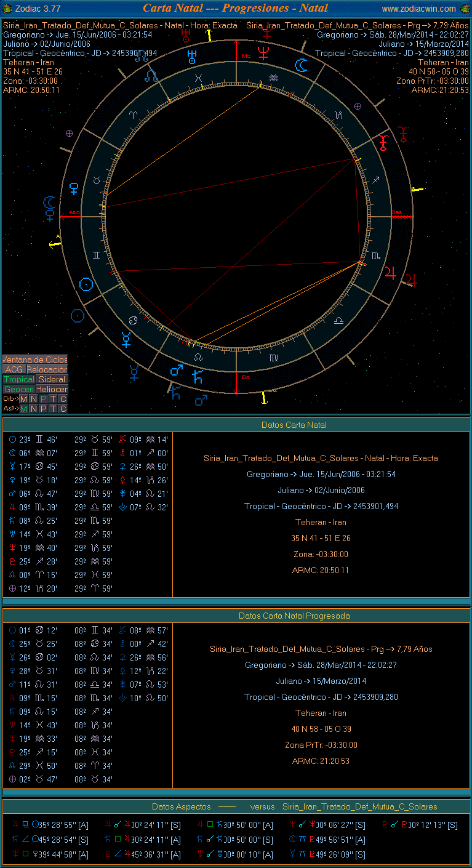Enable Heliocer coordinate mode
472x868 pixels.
click(x=52, y=389)
